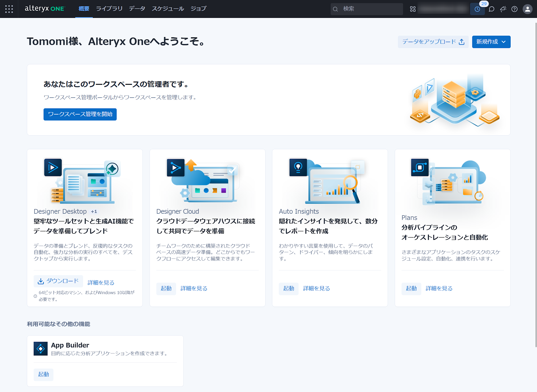Open the スケジュール tab
The image size is (537, 392).
point(168,9)
